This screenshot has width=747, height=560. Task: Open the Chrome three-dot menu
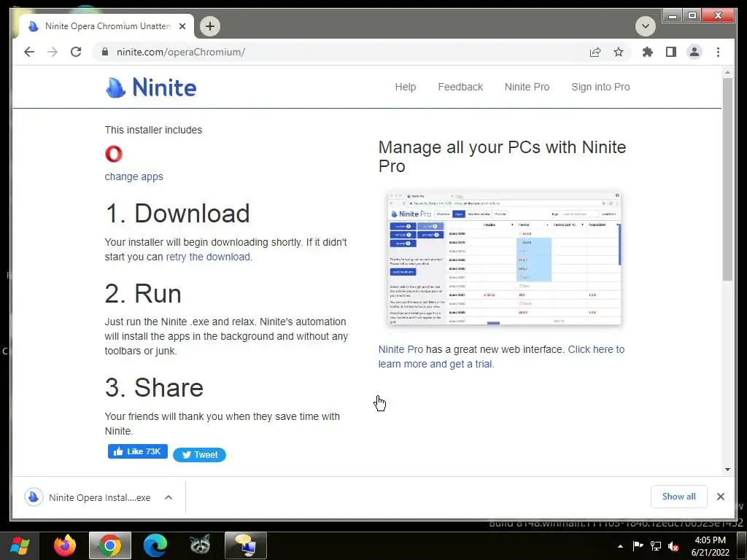[718, 52]
